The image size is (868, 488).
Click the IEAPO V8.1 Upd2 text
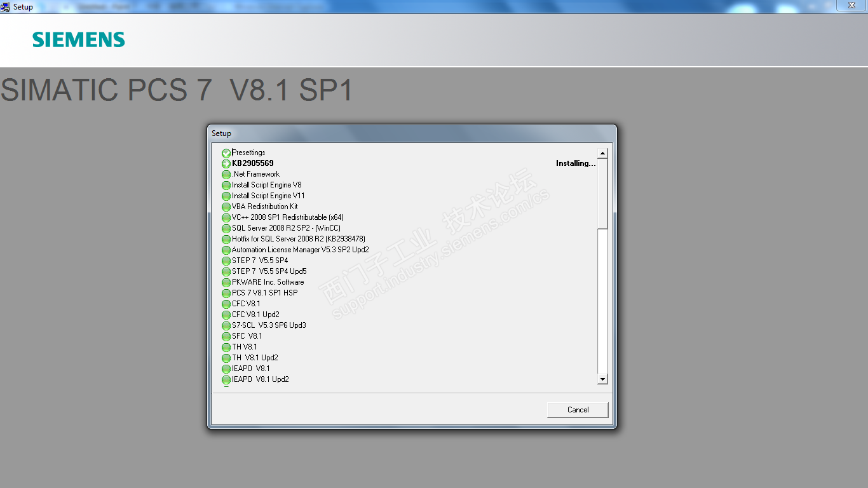(x=261, y=379)
